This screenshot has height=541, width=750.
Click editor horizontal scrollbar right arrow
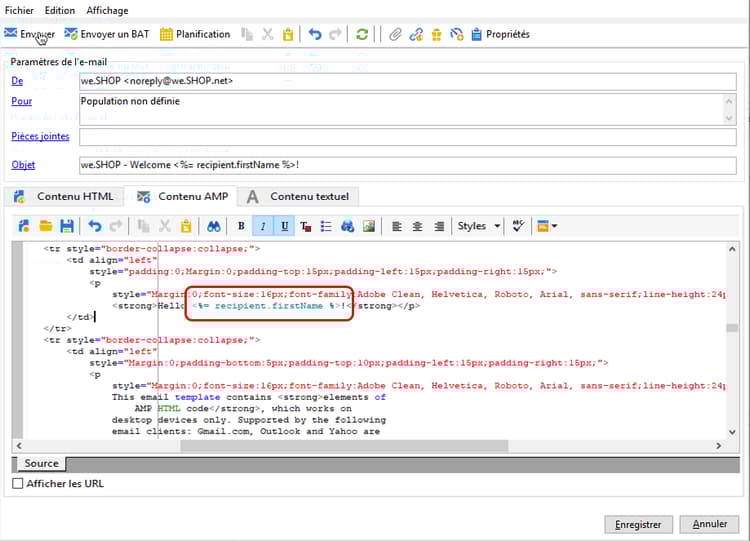tap(718, 446)
